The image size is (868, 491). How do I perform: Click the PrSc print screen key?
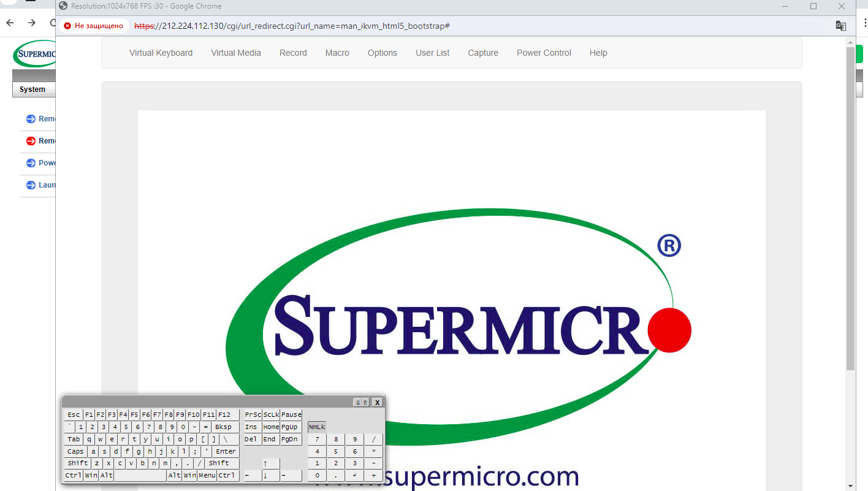pyautogui.click(x=253, y=415)
